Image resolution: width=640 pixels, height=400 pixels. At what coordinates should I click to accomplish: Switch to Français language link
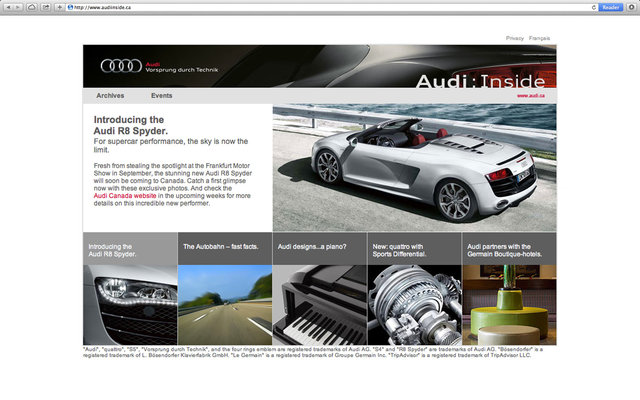coord(539,38)
